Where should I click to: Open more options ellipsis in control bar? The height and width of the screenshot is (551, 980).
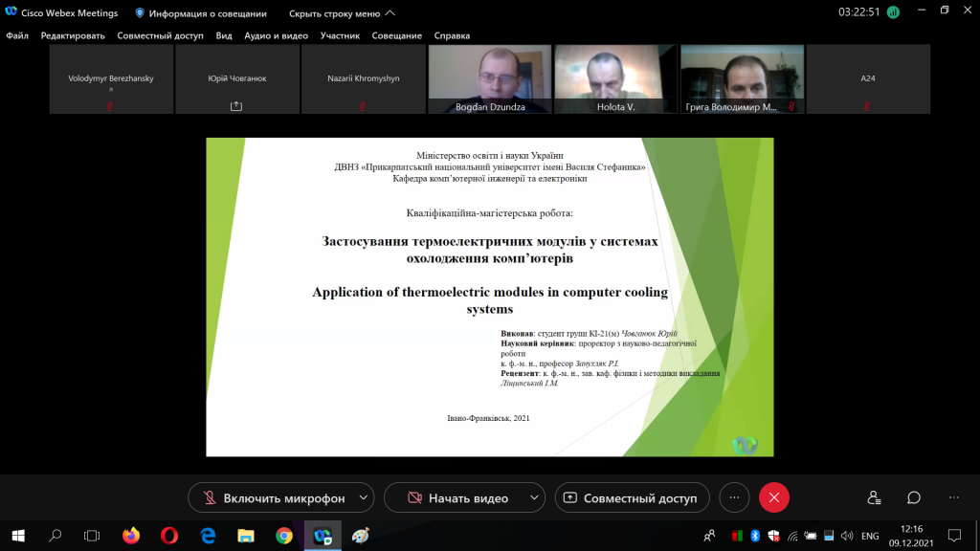tap(734, 497)
